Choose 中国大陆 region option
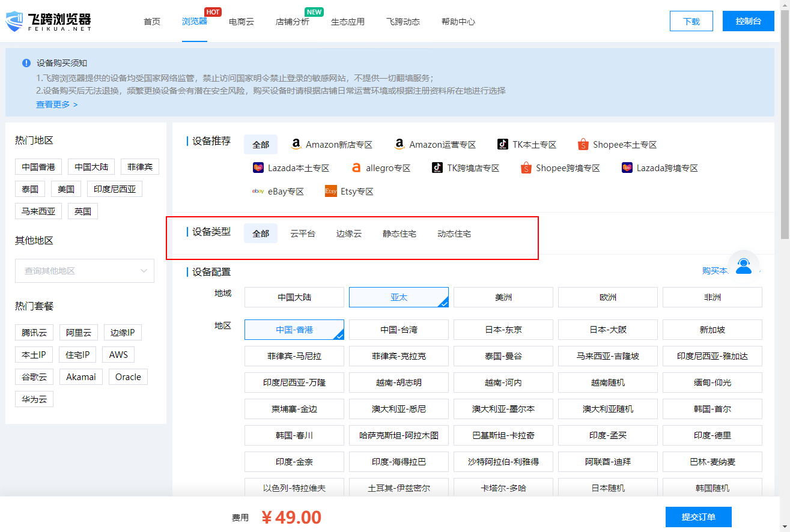 294,297
